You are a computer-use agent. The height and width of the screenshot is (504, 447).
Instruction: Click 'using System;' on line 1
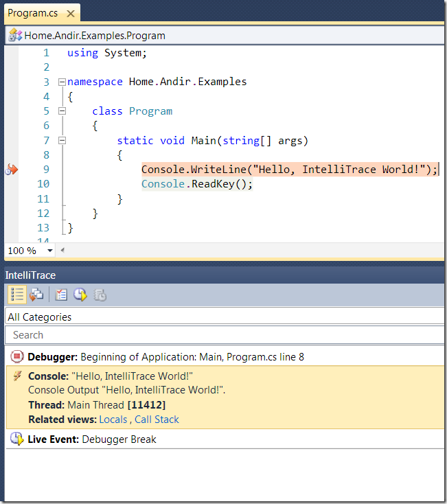pyautogui.click(x=107, y=53)
